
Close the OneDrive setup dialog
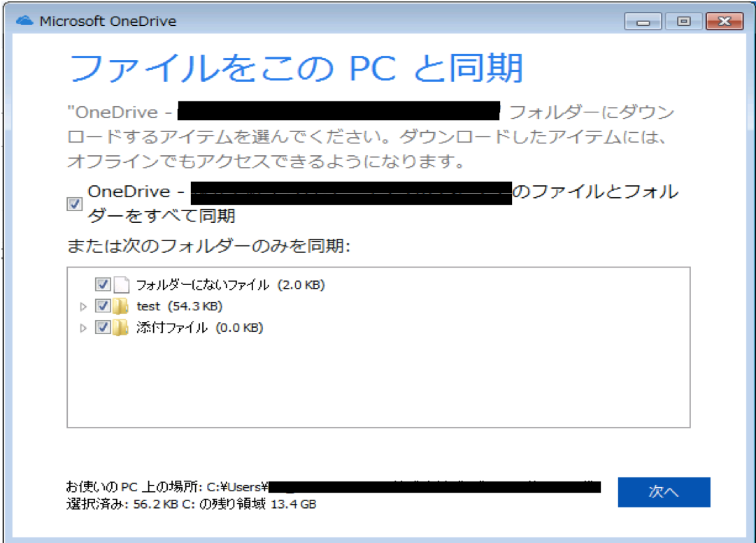(x=724, y=22)
